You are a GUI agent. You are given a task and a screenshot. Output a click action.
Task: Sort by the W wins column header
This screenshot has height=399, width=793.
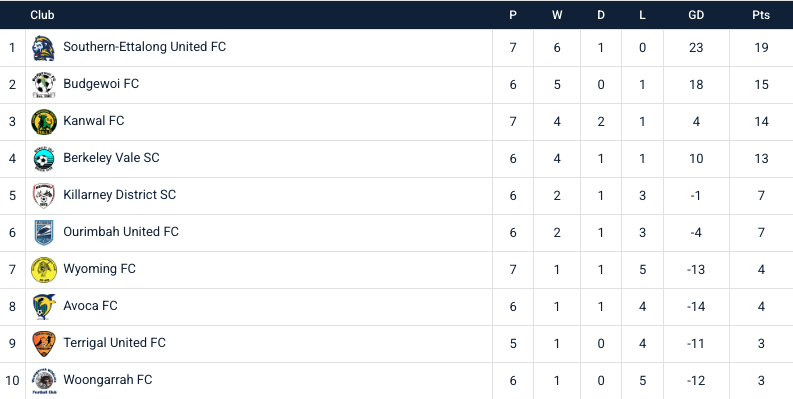point(557,15)
